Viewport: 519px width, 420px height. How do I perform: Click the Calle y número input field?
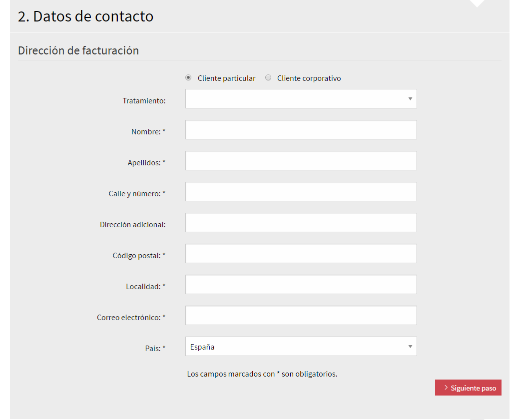(x=301, y=192)
